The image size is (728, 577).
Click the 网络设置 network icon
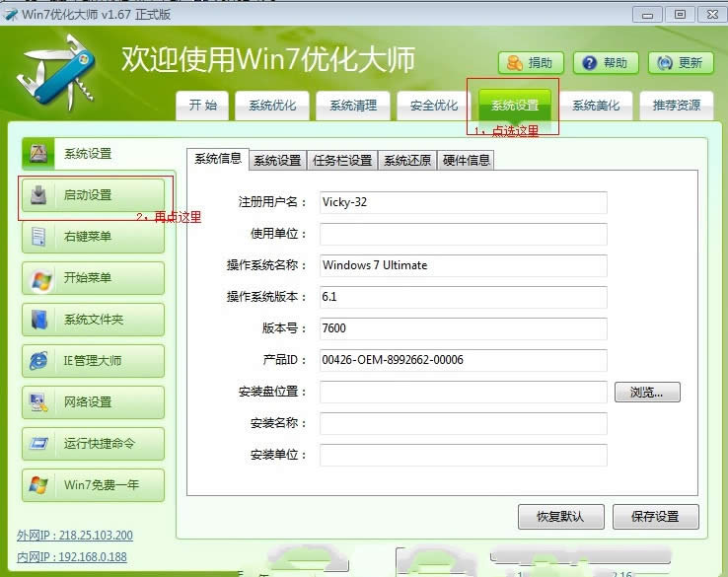pos(38,402)
